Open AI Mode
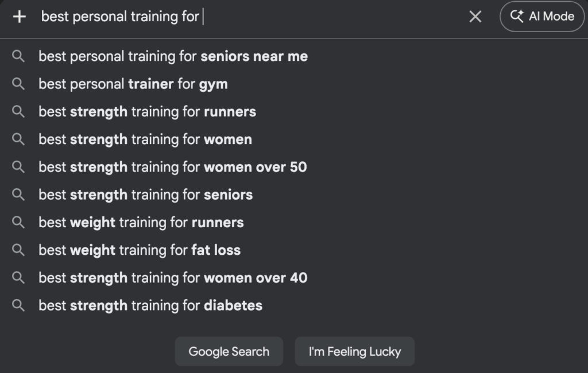588x373 pixels. 542,17
